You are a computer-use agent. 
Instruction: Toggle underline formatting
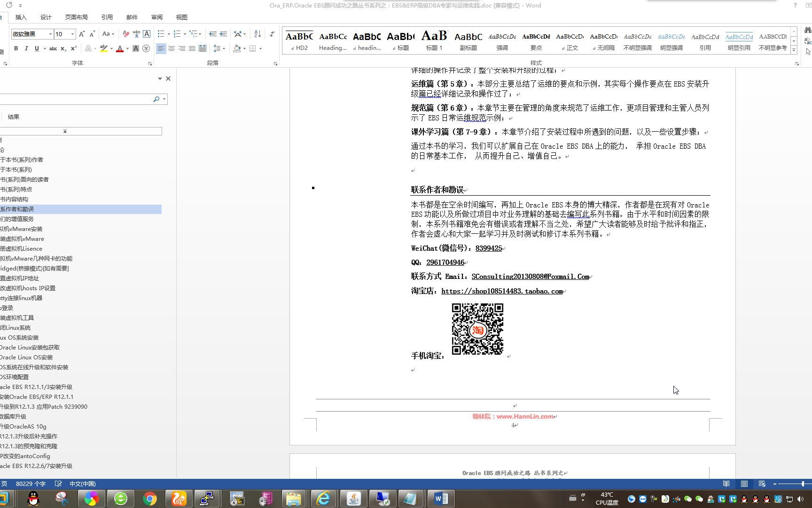pos(37,48)
